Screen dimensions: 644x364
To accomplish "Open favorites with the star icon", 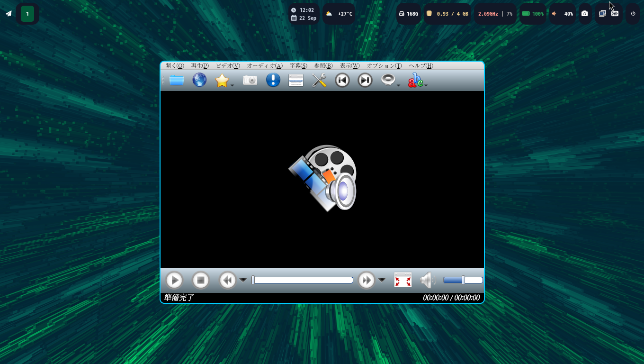I will tap(222, 81).
